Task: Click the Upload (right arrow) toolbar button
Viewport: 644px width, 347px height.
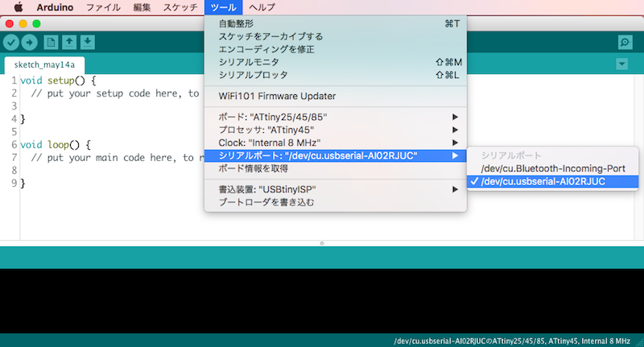Action: point(29,42)
